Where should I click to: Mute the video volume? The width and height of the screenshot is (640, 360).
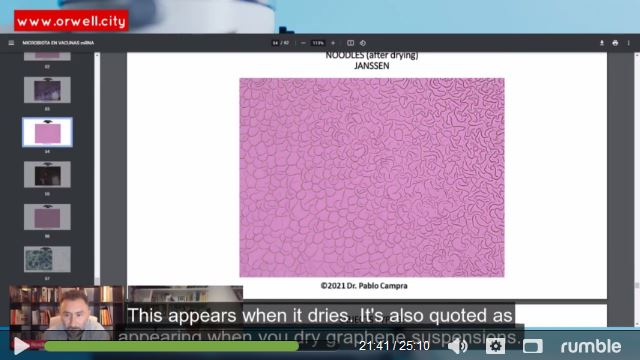pos(458,347)
